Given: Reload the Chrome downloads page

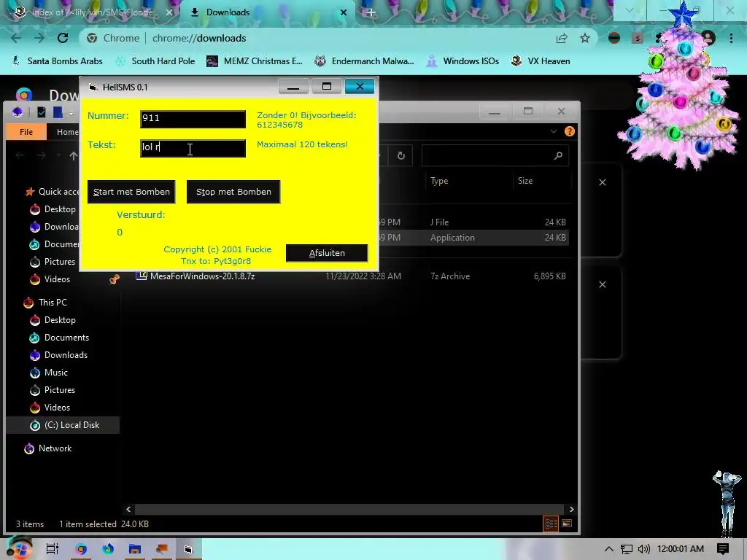Looking at the screenshot, I should [x=63, y=38].
